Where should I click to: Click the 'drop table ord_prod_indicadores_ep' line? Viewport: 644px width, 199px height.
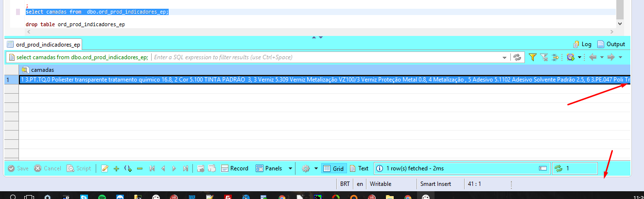tap(75, 24)
